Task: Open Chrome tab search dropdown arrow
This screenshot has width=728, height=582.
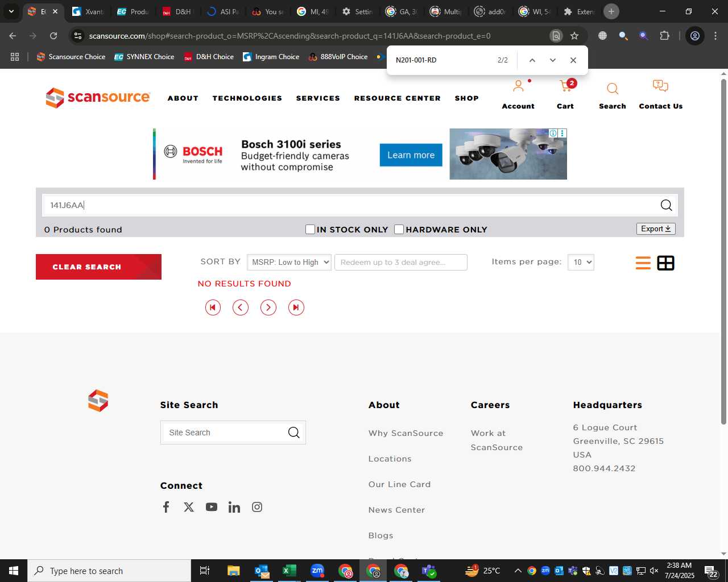Action: 11,11
